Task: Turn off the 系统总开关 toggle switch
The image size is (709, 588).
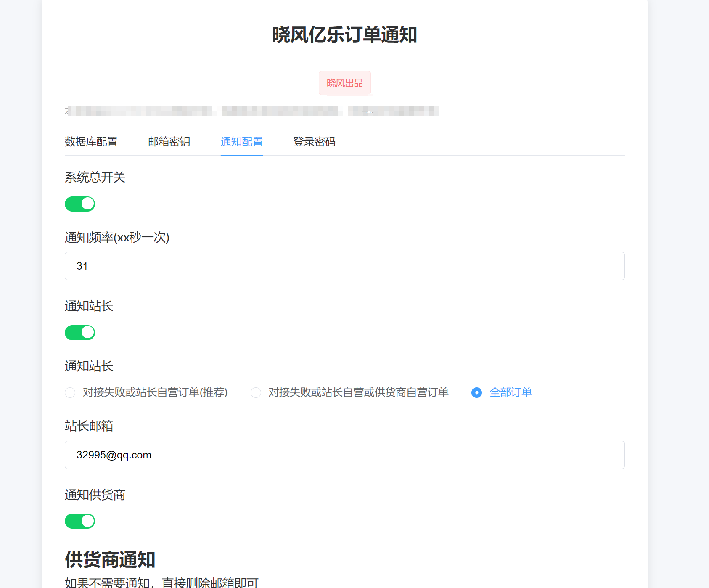Action: (x=80, y=204)
